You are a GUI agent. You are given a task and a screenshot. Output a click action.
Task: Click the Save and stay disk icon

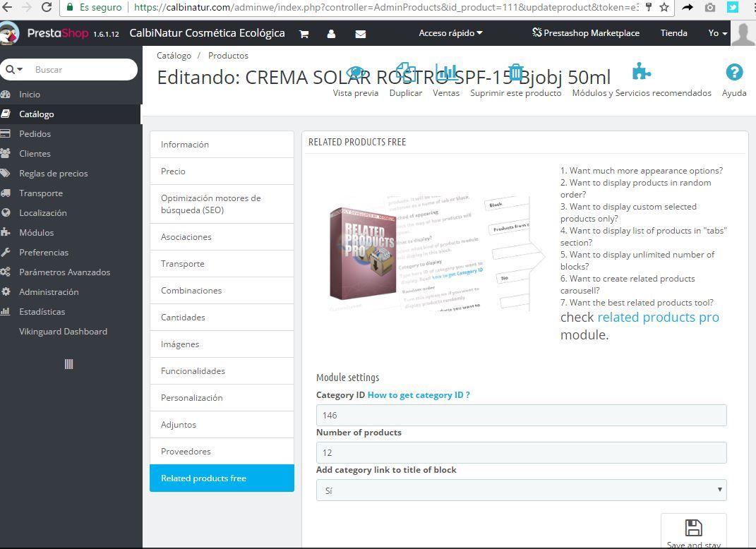693,528
